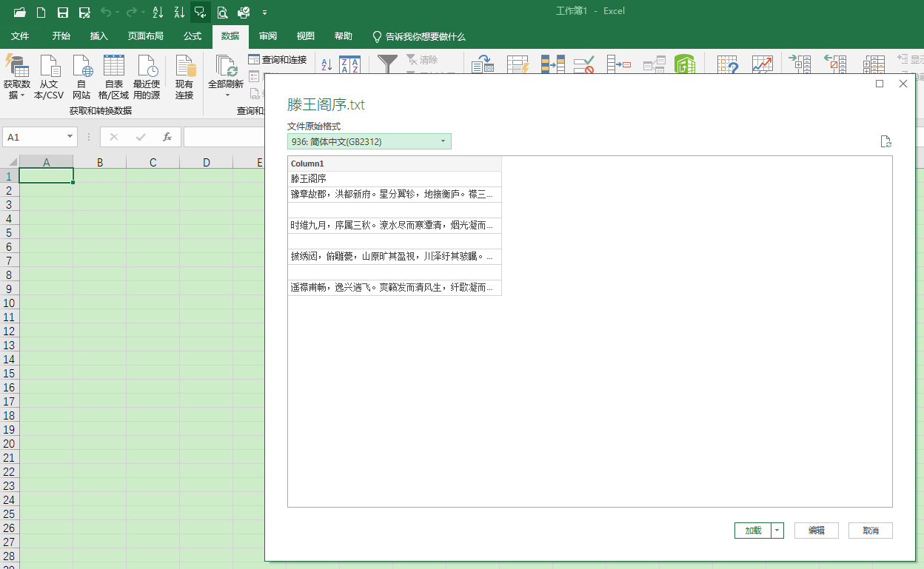
Task: Click the 编辑 (Edit) button
Action: pyautogui.click(x=816, y=531)
